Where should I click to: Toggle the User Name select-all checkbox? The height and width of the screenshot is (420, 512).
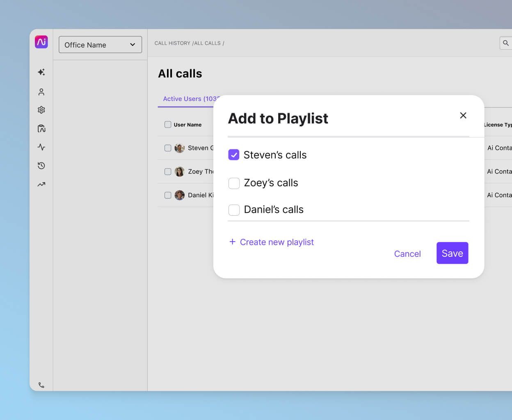coord(167,124)
